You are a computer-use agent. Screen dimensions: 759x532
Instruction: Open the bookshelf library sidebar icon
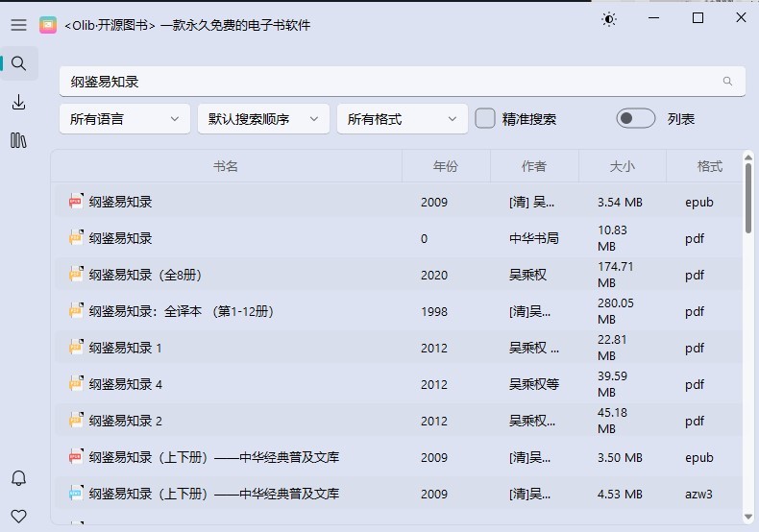pos(18,140)
